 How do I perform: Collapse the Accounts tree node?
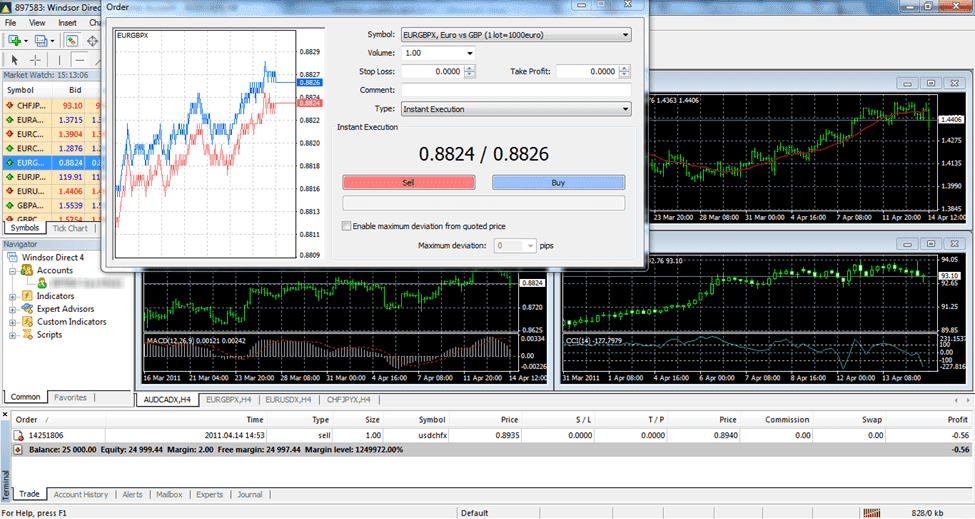[13, 271]
